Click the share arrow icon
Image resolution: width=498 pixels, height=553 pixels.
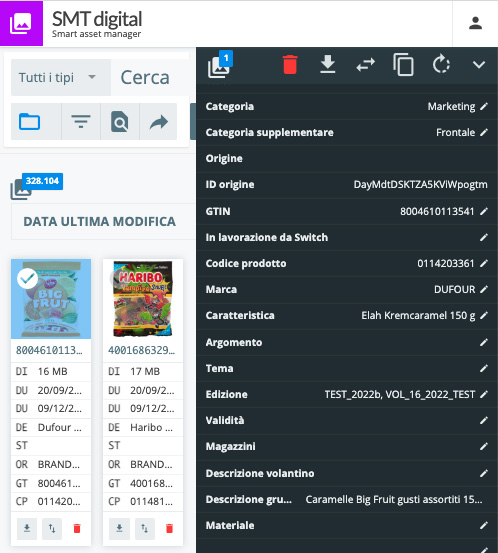tap(158, 122)
